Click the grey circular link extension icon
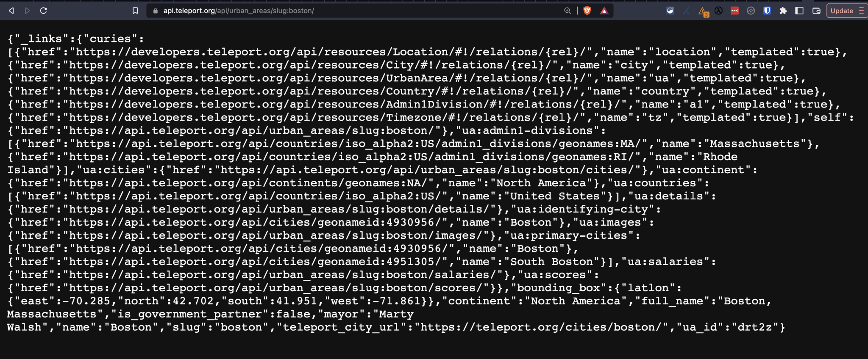 click(751, 11)
